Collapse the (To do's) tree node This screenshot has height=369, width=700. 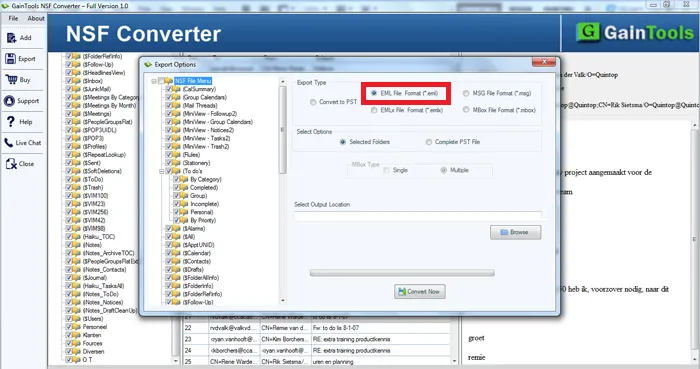point(162,171)
